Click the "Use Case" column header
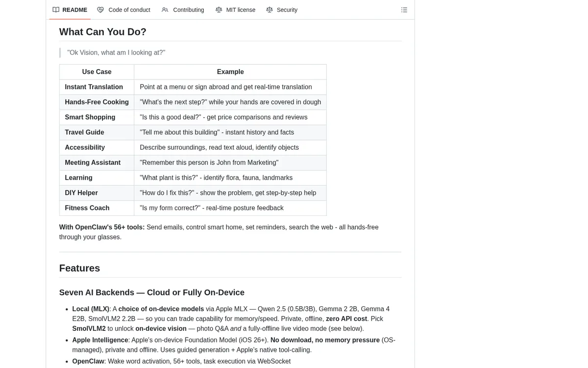588x368 pixels. click(x=97, y=72)
